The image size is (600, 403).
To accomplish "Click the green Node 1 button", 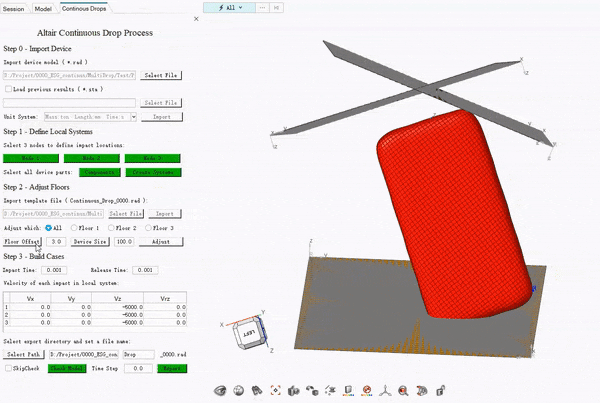I will [x=31, y=158].
